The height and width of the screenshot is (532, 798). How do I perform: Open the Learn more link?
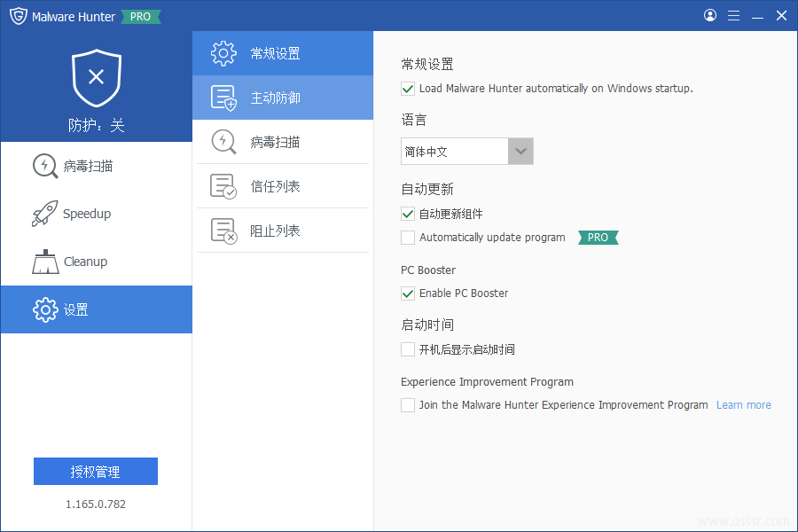tap(744, 404)
